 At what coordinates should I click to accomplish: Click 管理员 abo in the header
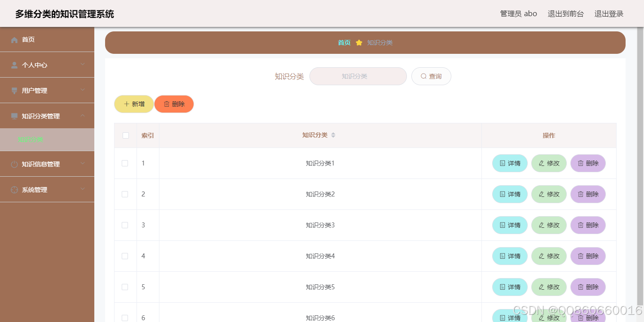coord(519,14)
